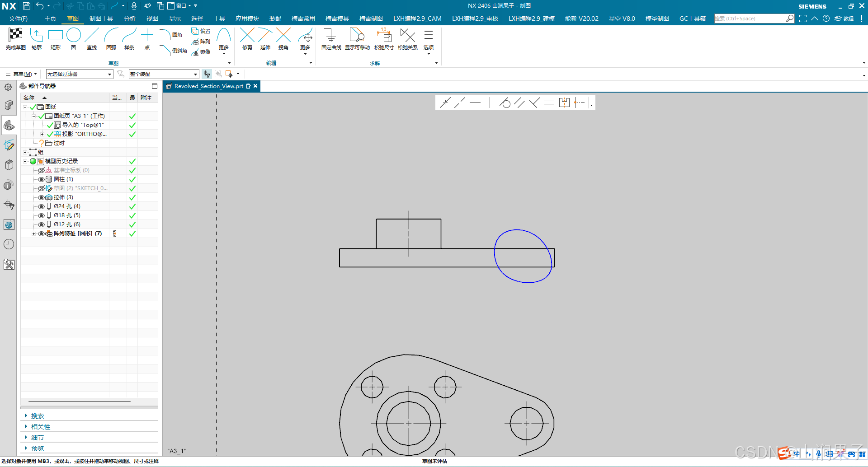The image size is (868, 467).
Task: Expand the 阵列特征 [圆形] (7) node
Action: tap(34, 233)
